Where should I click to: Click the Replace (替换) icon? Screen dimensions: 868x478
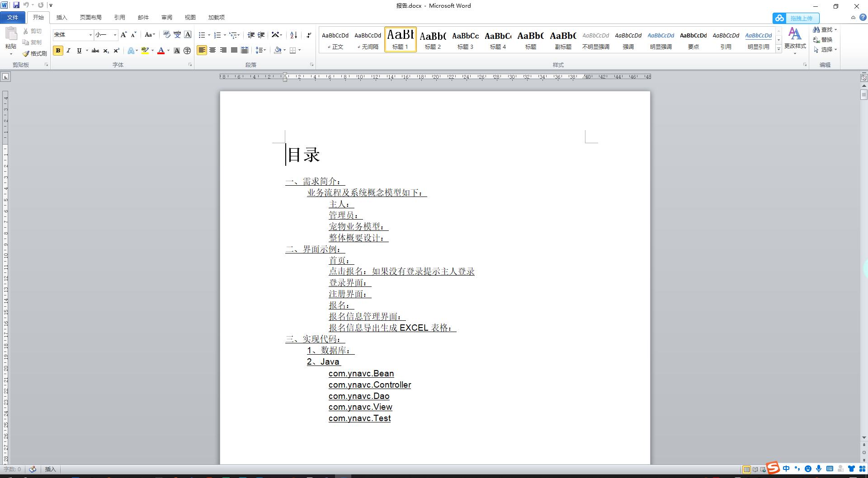[x=816, y=40]
